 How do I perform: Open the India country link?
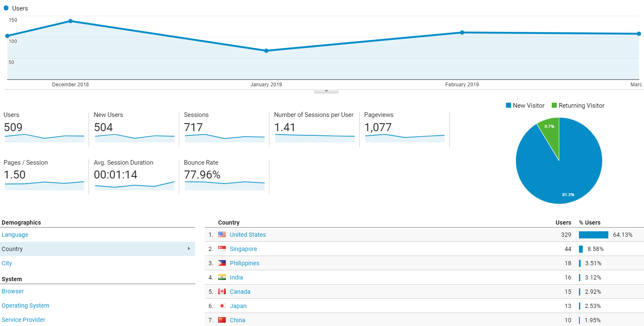point(236,277)
